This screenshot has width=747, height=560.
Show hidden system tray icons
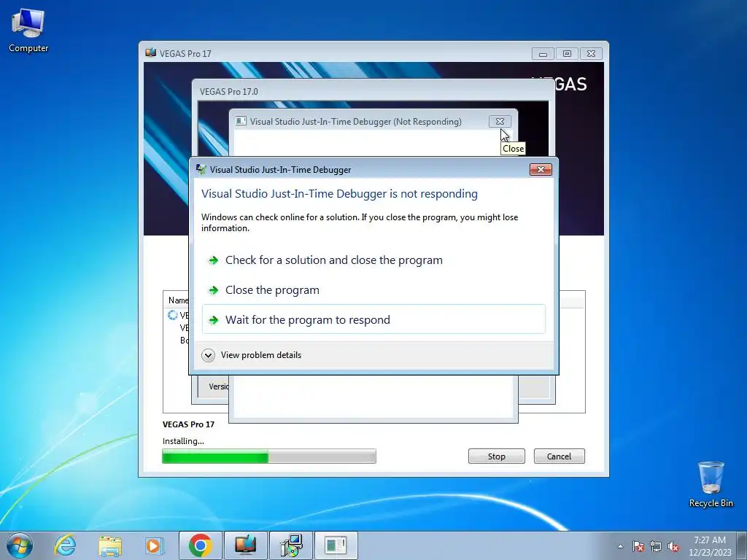[620, 546]
